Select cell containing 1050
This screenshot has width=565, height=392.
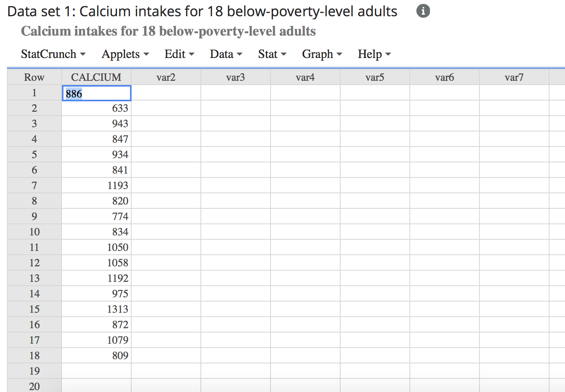(x=96, y=247)
